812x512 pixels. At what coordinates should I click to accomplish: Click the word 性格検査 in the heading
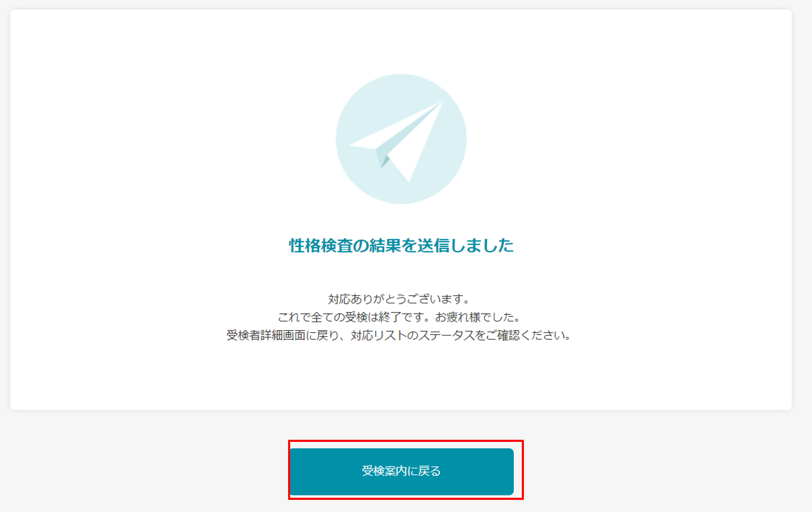[320, 245]
